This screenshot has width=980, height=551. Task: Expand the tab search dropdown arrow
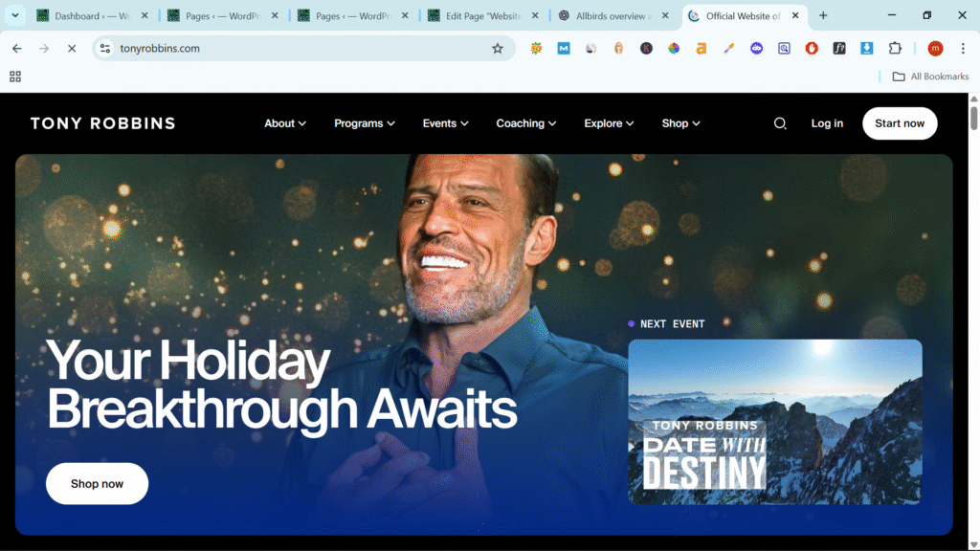click(15, 15)
